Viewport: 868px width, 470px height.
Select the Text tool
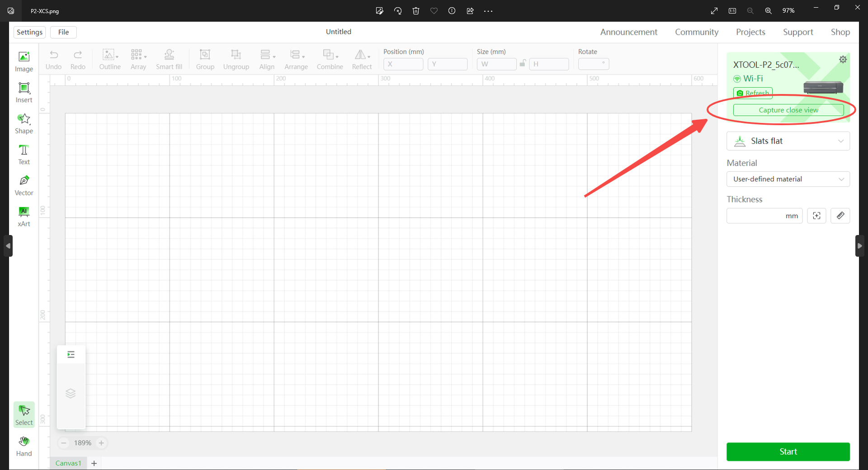[x=24, y=154]
